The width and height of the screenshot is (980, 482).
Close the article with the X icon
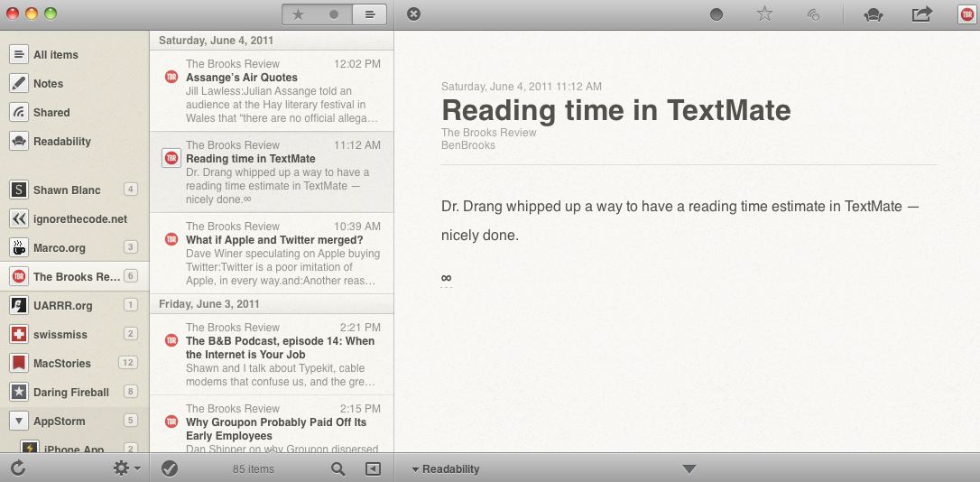tap(413, 14)
